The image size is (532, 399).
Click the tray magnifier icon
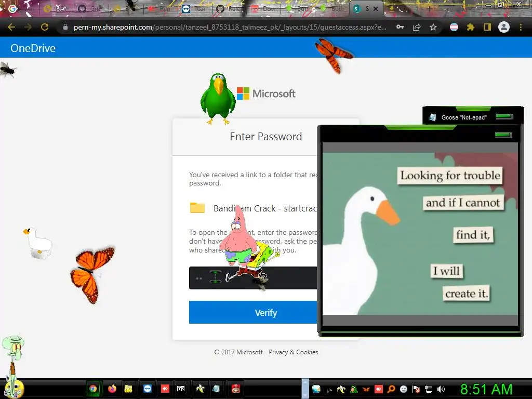click(x=391, y=389)
